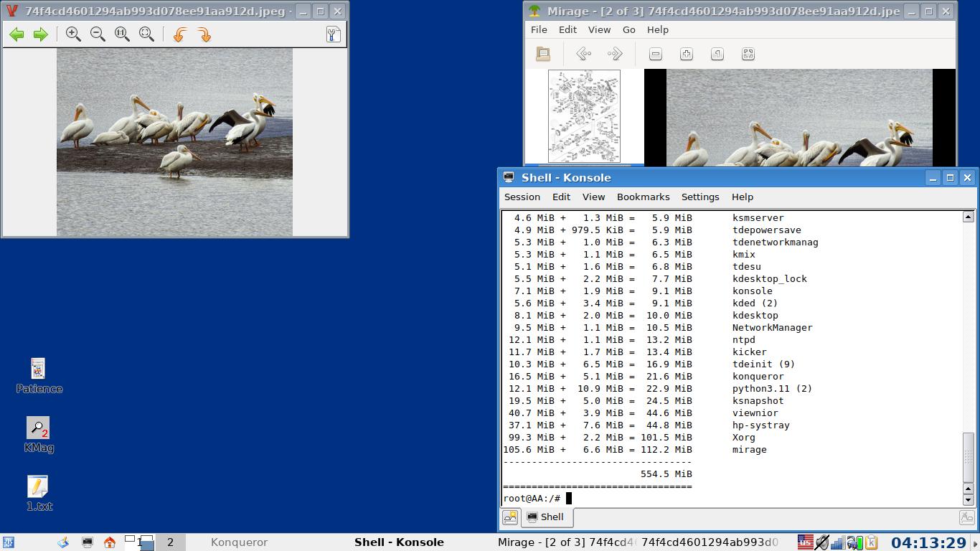Click US keyboard layout flag in tray
The height and width of the screenshot is (551, 980).
806,542
